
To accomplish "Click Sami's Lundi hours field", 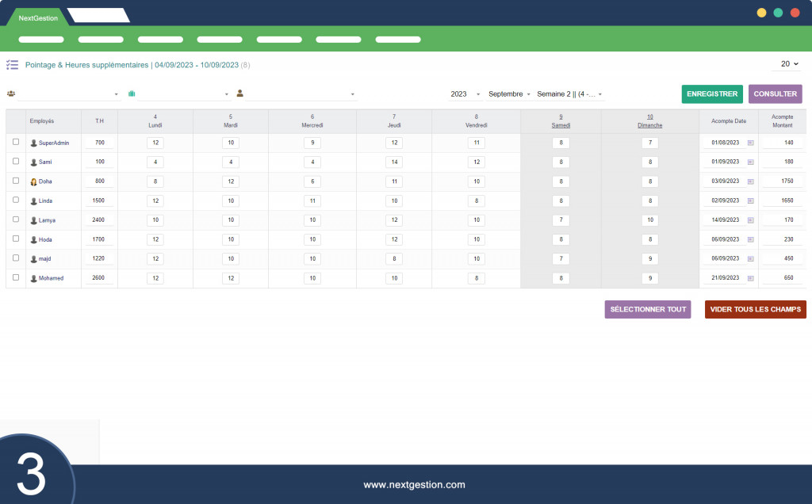I will (x=155, y=162).
